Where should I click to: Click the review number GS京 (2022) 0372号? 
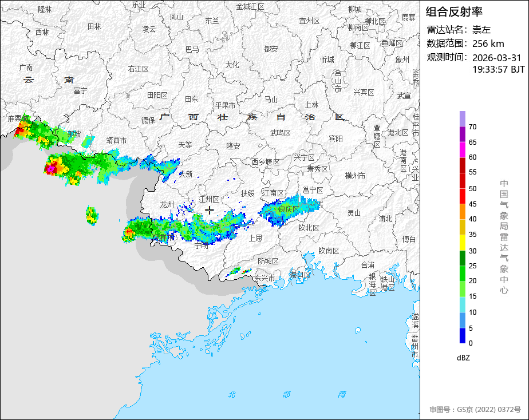click(x=475, y=410)
